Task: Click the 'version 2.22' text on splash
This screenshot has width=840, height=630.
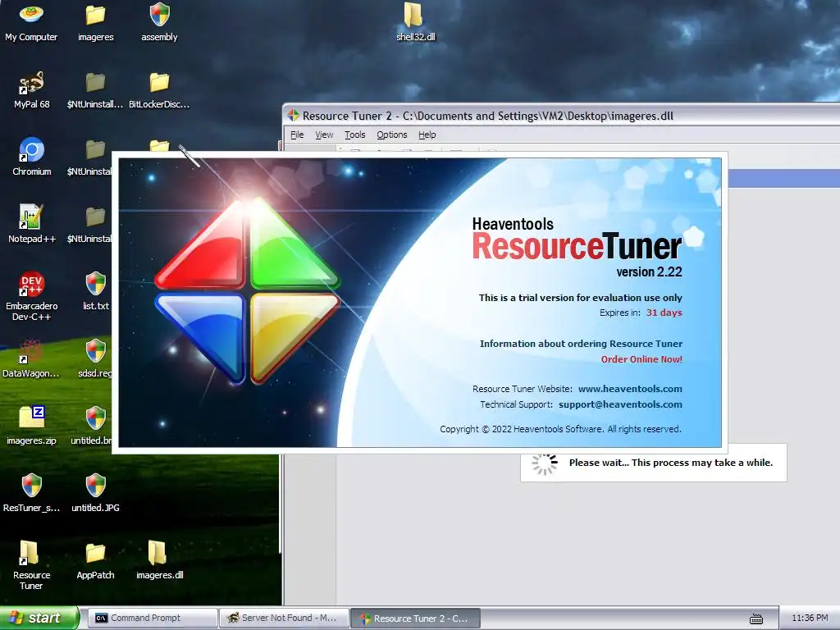Action: pyautogui.click(x=649, y=272)
